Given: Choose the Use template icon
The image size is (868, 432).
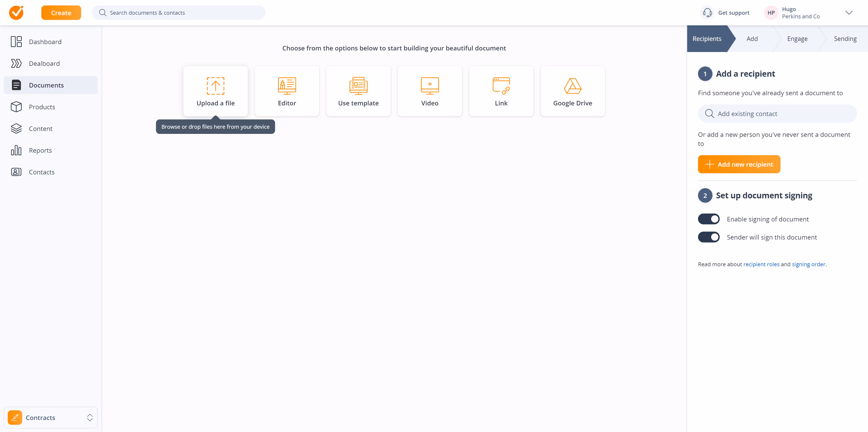Looking at the screenshot, I should pos(358,86).
